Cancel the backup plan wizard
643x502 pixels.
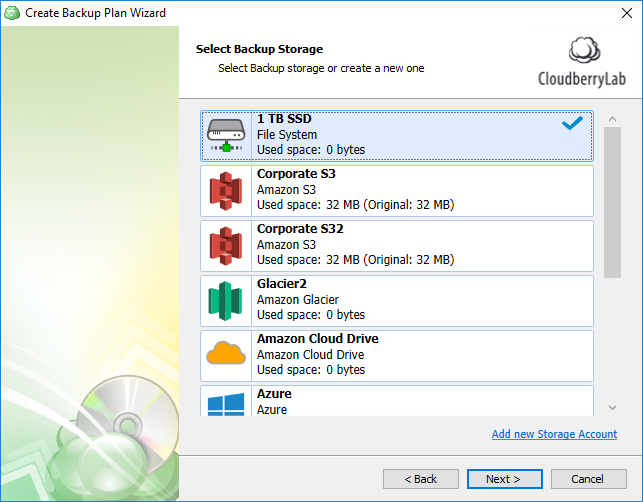588,479
